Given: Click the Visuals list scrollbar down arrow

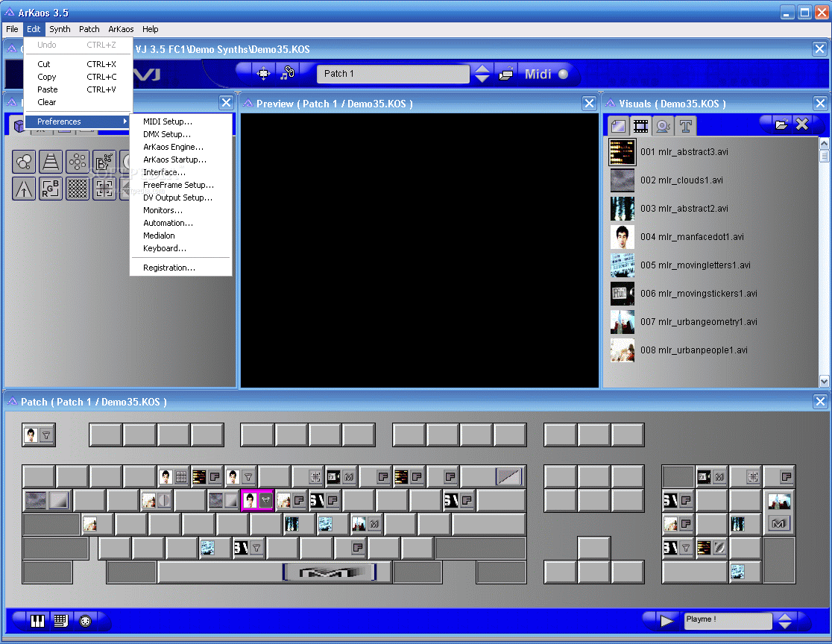Looking at the screenshot, I should pyautogui.click(x=824, y=380).
